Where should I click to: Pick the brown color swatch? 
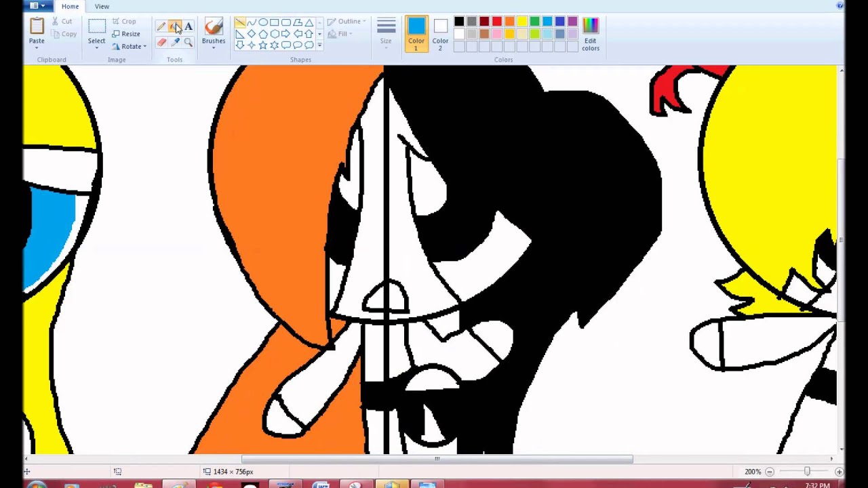484,34
